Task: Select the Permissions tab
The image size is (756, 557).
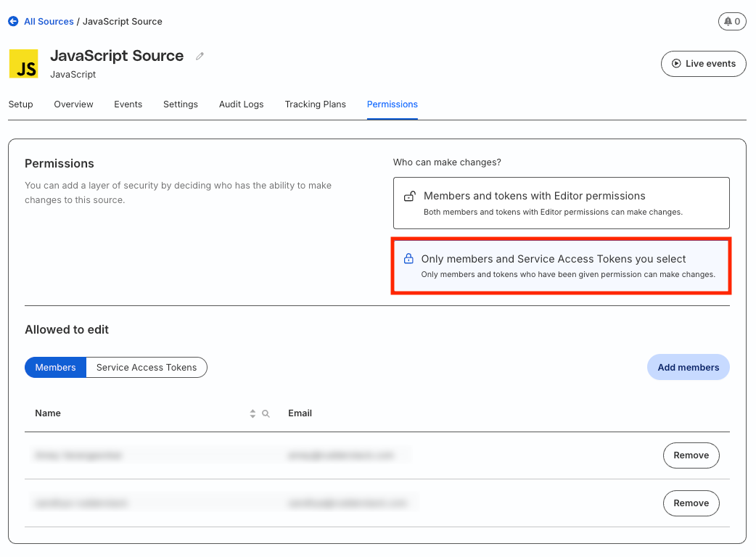Action: [x=392, y=104]
